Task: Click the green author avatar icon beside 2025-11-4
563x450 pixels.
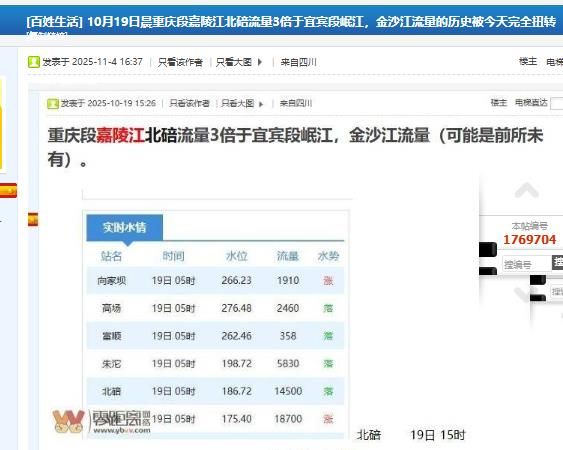Action: [33, 62]
